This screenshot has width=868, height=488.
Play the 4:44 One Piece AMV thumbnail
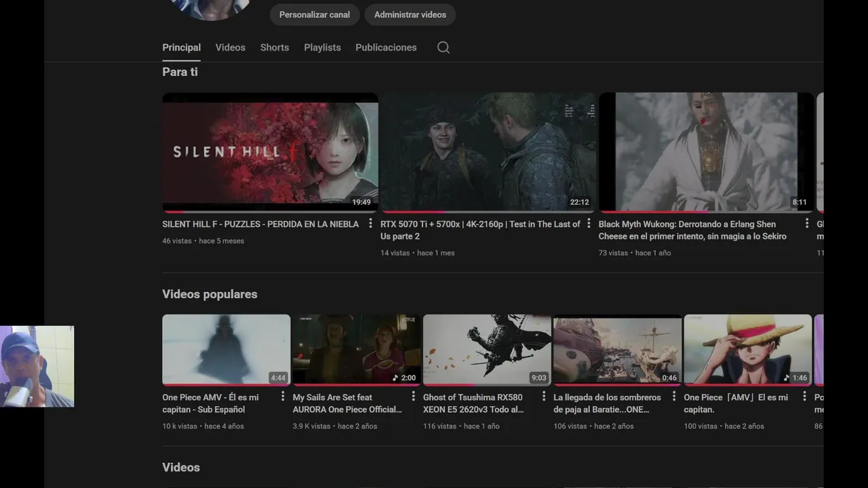coord(226,350)
